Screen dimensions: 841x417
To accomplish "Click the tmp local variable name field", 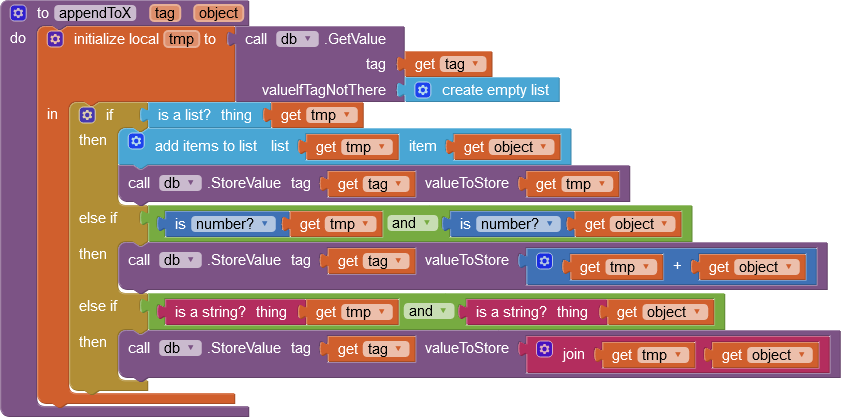I will point(182,39).
